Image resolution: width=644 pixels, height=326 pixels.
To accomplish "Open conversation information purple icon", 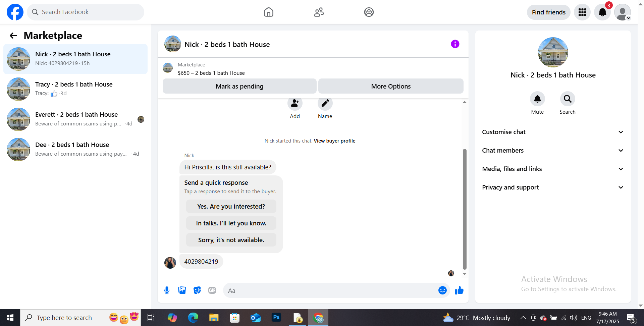I will 455,44.
